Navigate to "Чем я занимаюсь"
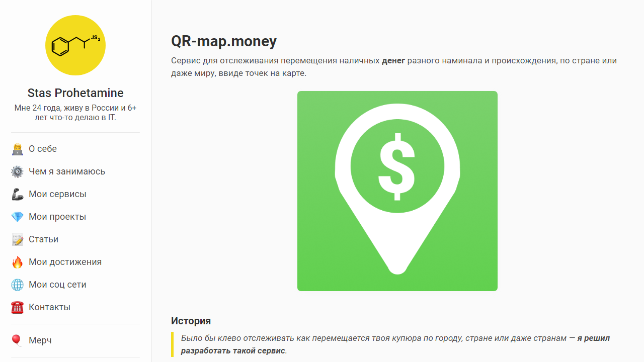The height and width of the screenshot is (362, 644). [x=67, y=171]
